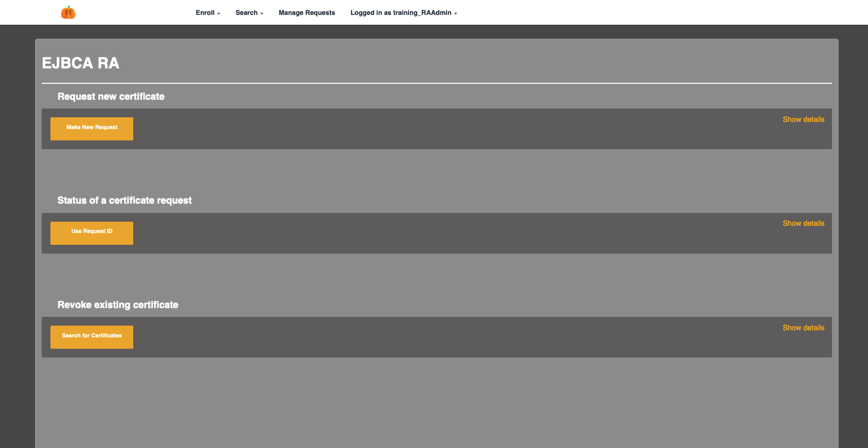Show details for Request new certificate
The height and width of the screenshot is (448, 868).
tap(803, 119)
